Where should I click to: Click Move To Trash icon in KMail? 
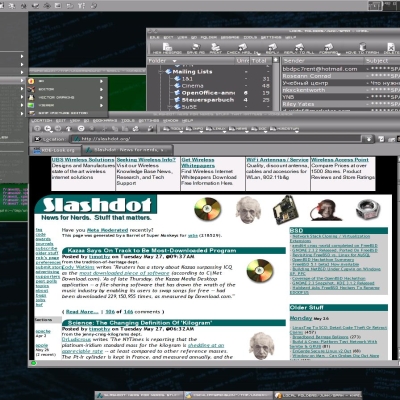pos(362,47)
